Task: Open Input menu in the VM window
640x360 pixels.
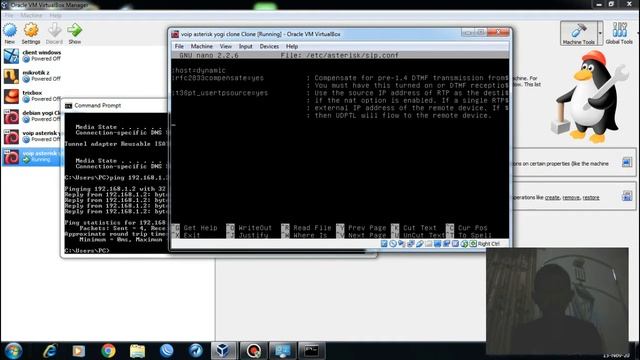Action: coord(246,47)
